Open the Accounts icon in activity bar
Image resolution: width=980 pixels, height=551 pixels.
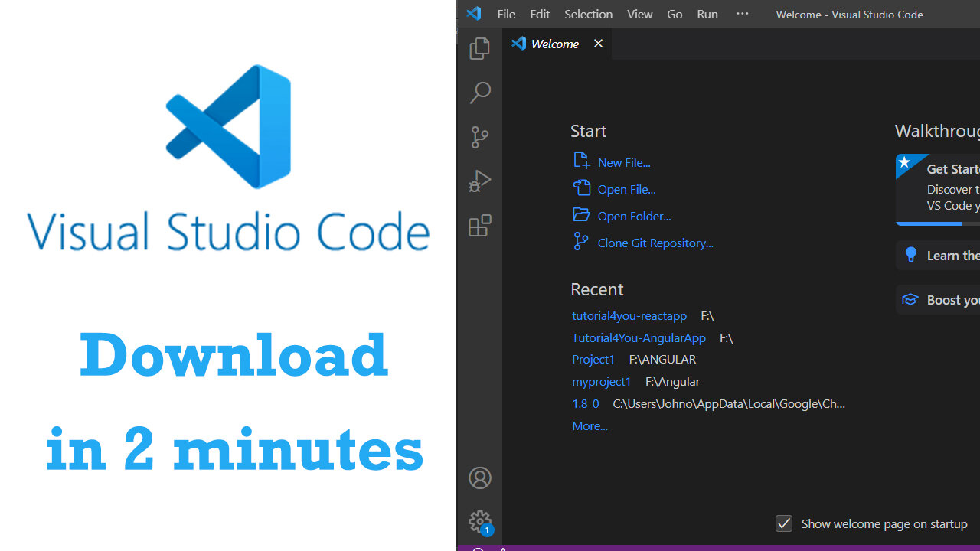pyautogui.click(x=480, y=478)
